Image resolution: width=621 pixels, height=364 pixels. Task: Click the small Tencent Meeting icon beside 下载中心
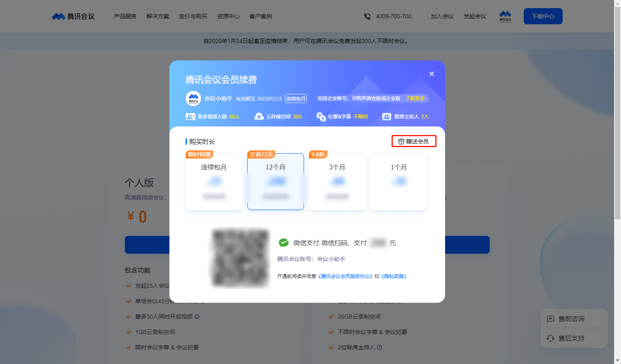point(505,16)
